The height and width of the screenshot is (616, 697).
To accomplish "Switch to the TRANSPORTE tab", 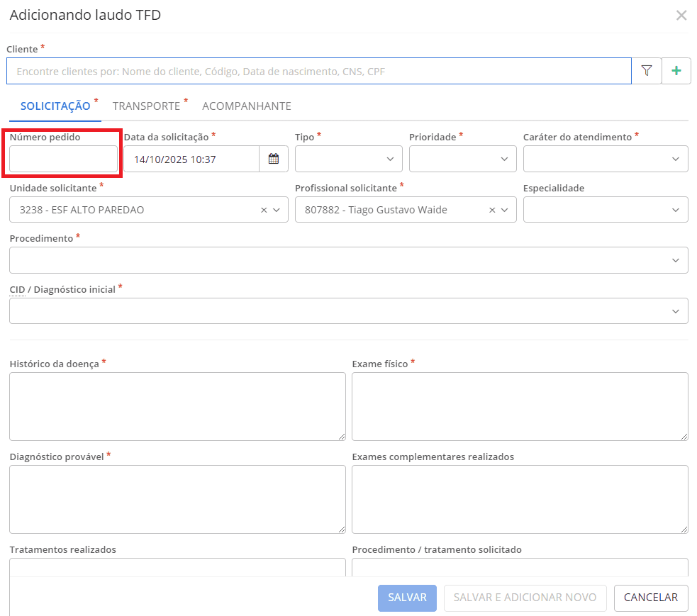I will coord(146,106).
